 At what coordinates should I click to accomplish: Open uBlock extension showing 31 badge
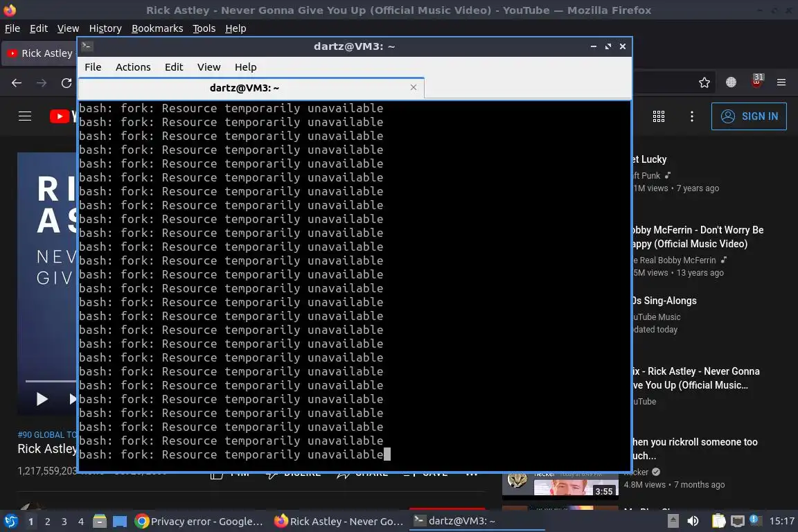click(x=757, y=80)
